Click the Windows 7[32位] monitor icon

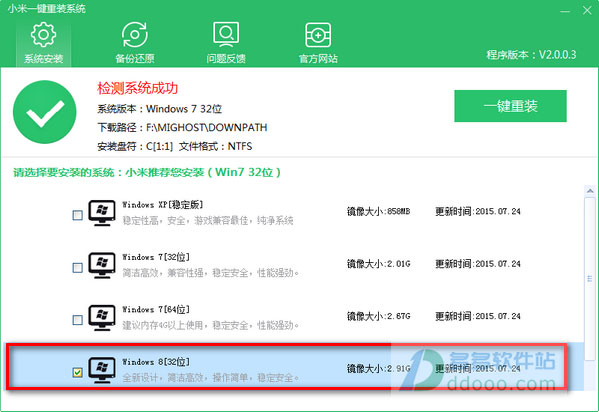[x=102, y=265]
